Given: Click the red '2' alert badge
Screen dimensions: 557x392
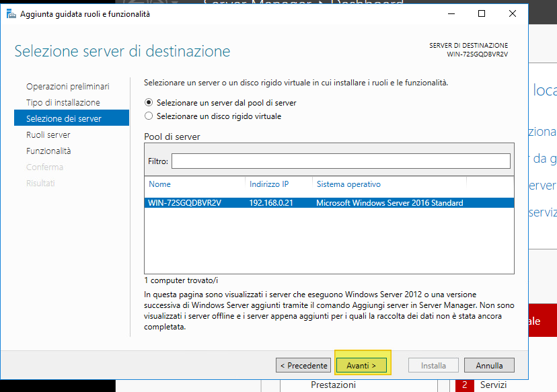Looking at the screenshot, I should point(465,385).
